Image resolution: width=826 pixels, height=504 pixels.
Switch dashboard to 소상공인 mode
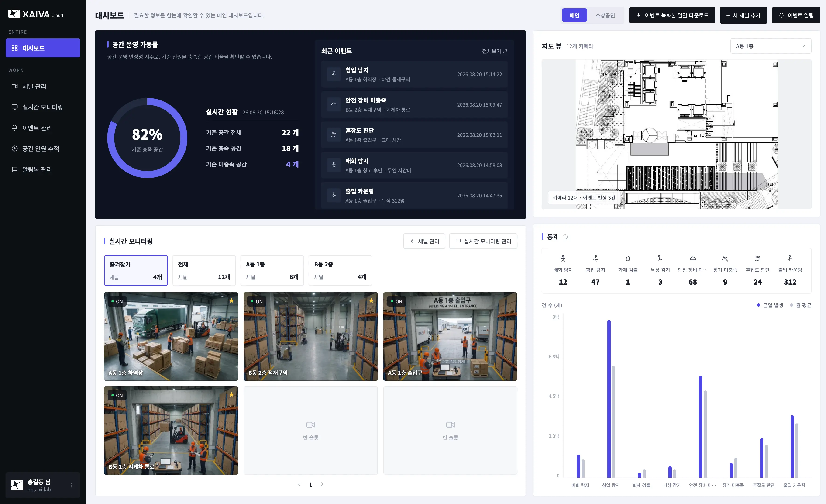pyautogui.click(x=605, y=15)
